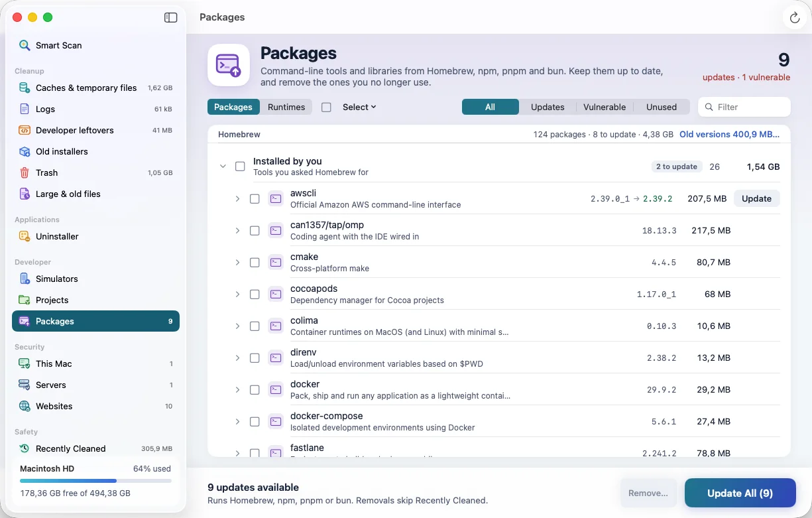This screenshot has width=812, height=518.
Task: Tick the select-all checkbox beside Select
Action: pos(326,107)
